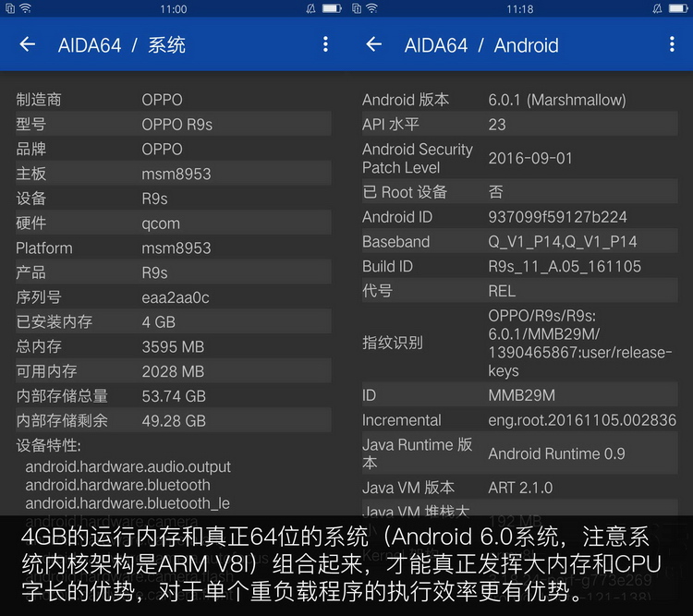The width and height of the screenshot is (693, 616).
Task: Tap the battery icon in the right status bar
Action: coord(678,8)
